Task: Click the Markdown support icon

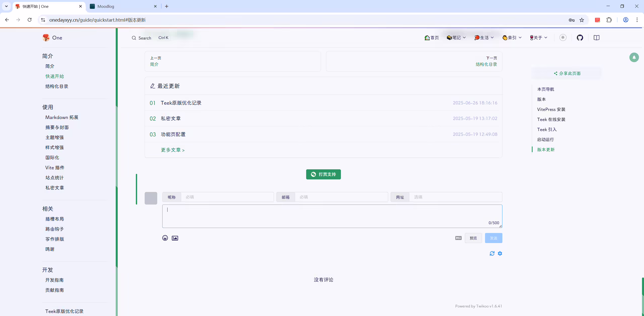Action: [x=458, y=238]
